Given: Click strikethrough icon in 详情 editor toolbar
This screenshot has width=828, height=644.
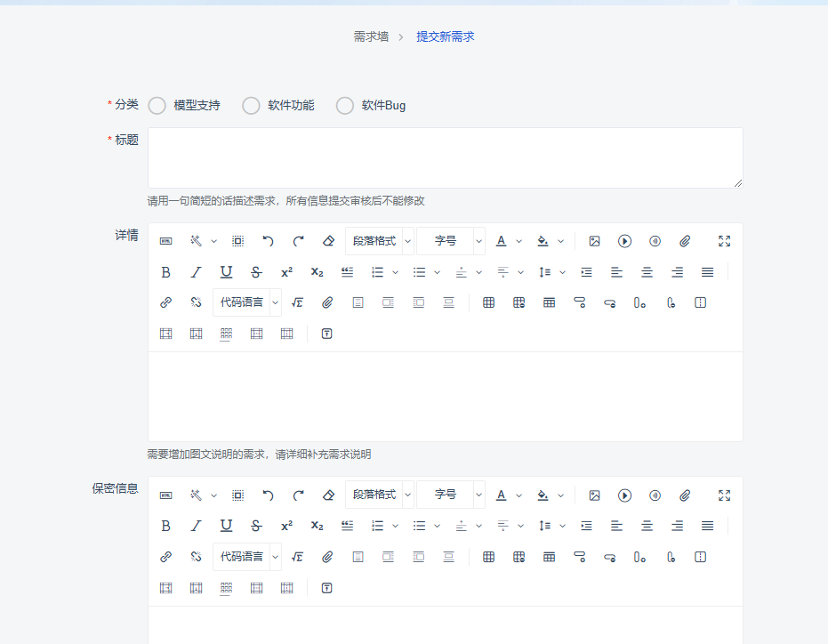Looking at the screenshot, I should 256,272.
